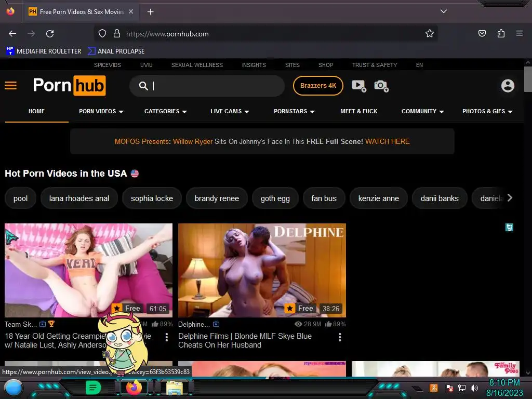Select the 'brandy renee' search tag
The height and width of the screenshot is (399, 532).
(217, 198)
